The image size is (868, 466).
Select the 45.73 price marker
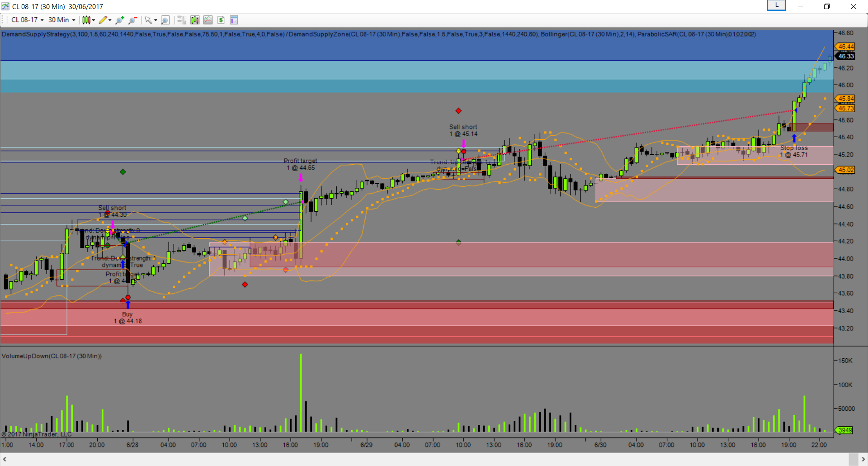pos(845,108)
